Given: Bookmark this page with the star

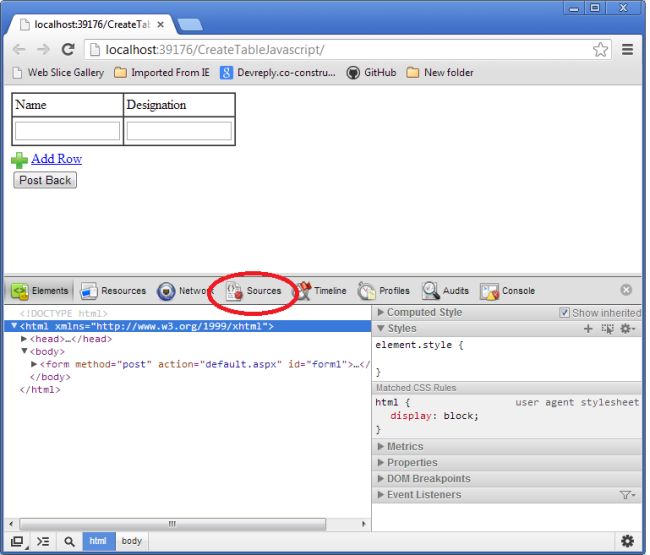Looking at the screenshot, I should (x=600, y=50).
